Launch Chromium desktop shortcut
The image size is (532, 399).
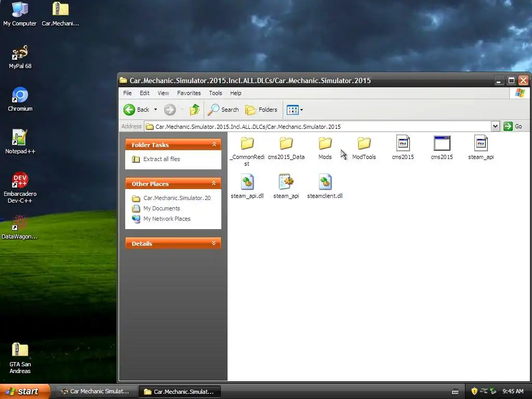tap(20, 99)
